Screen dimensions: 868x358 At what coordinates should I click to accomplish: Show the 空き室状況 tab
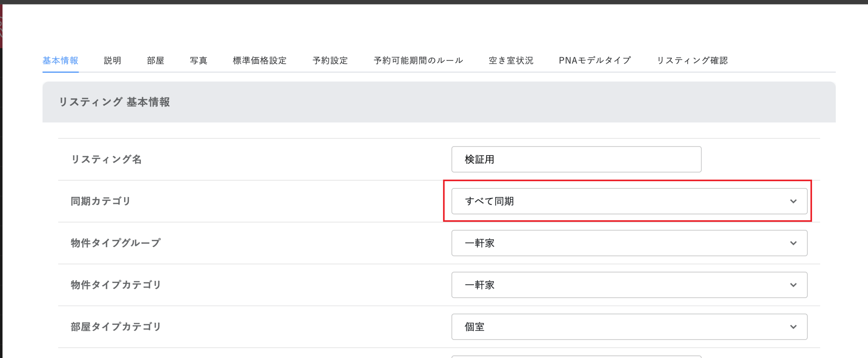pos(511,60)
